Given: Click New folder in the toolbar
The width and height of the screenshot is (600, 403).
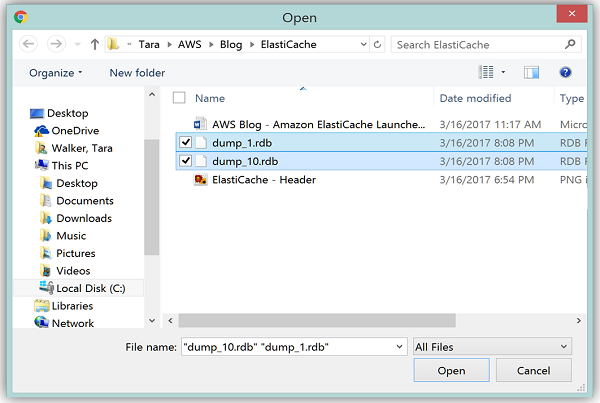Looking at the screenshot, I should [137, 73].
